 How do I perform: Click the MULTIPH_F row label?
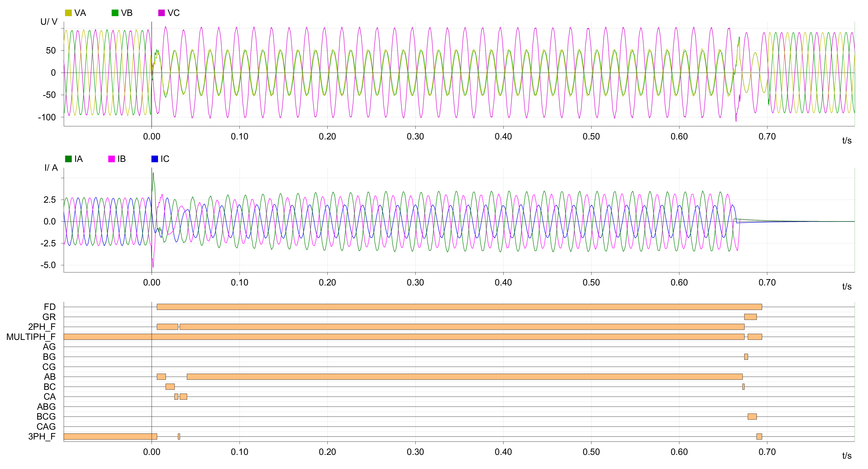point(31,337)
